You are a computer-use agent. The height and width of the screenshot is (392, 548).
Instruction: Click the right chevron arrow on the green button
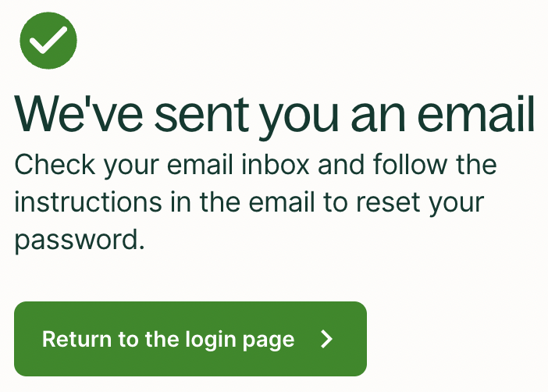(327, 339)
